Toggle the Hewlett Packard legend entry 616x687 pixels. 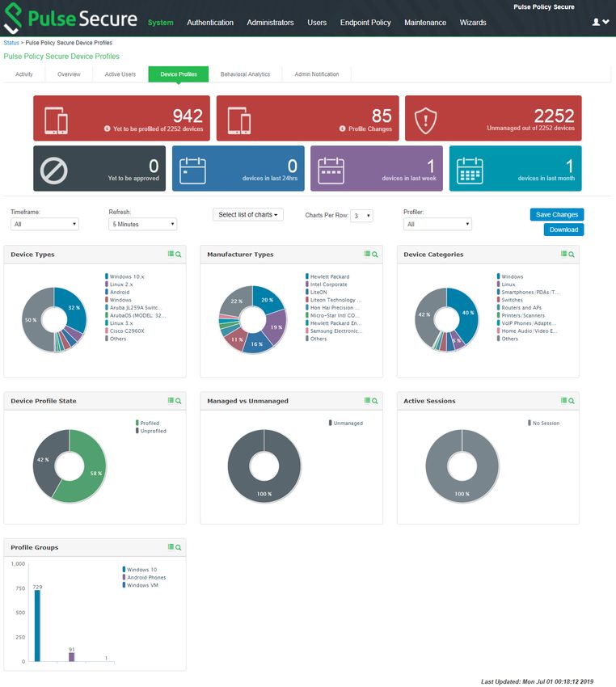click(327, 276)
